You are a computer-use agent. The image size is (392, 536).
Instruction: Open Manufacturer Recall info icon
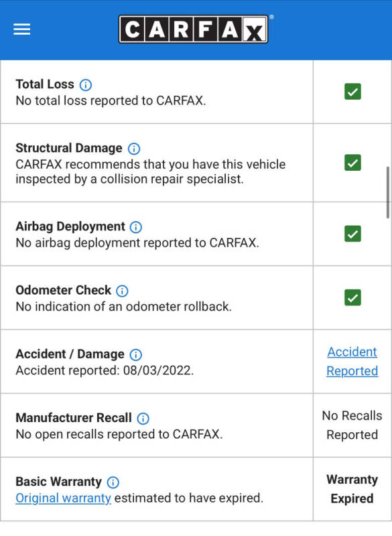point(143,418)
